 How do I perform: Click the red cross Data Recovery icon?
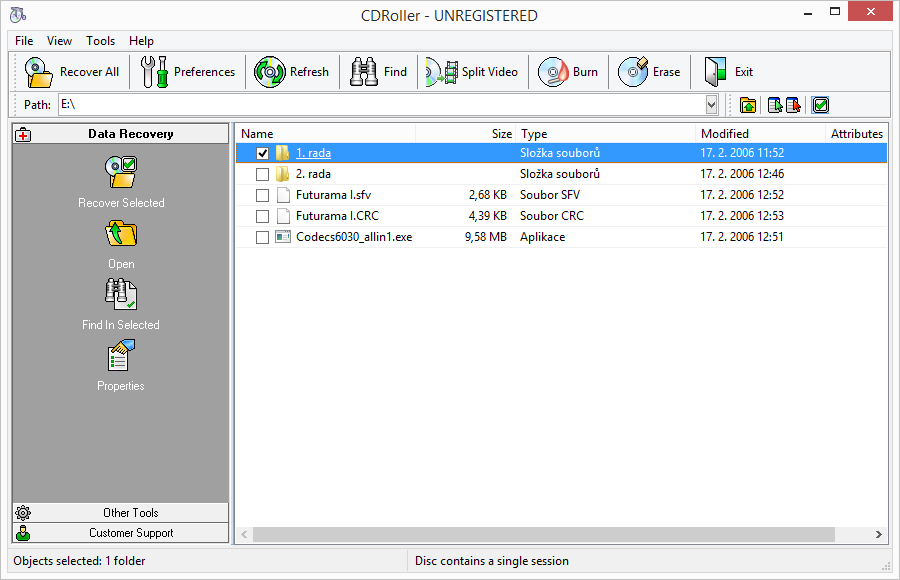pos(24,134)
